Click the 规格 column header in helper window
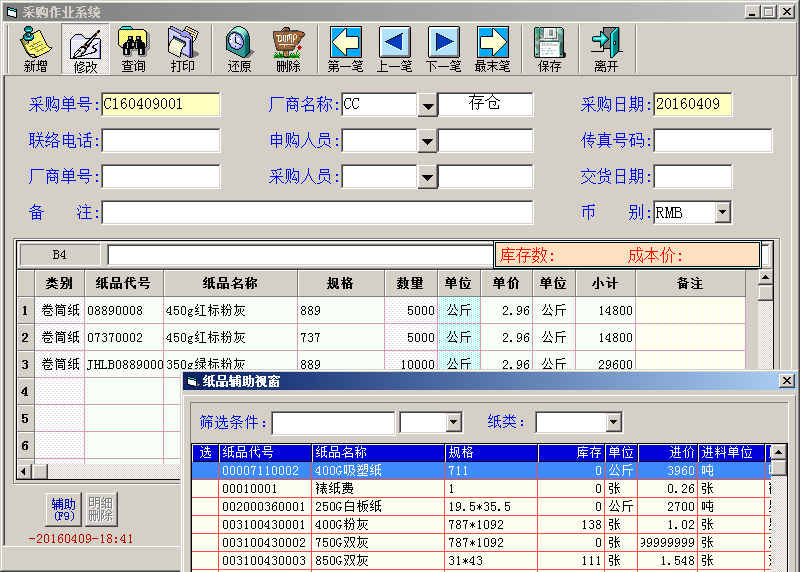800x572 pixels. (x=491, y=453)
